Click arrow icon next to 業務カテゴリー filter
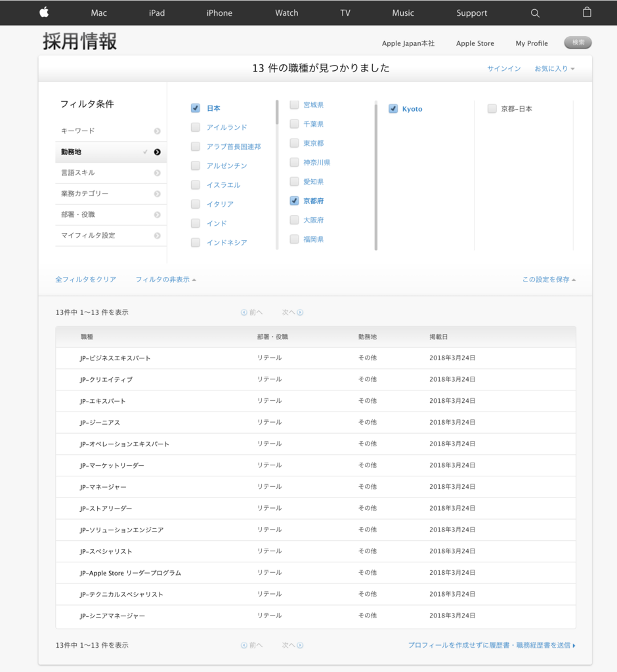 coord(158,194)
